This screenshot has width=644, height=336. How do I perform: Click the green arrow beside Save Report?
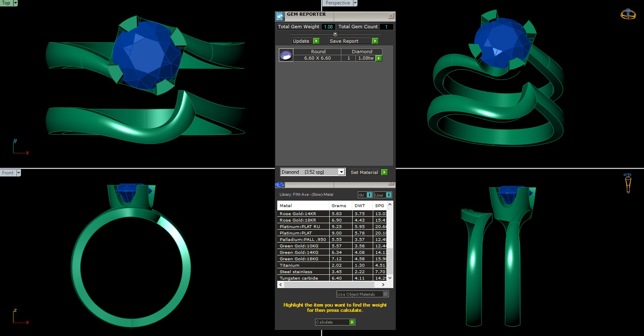click(x=375, y=41)
